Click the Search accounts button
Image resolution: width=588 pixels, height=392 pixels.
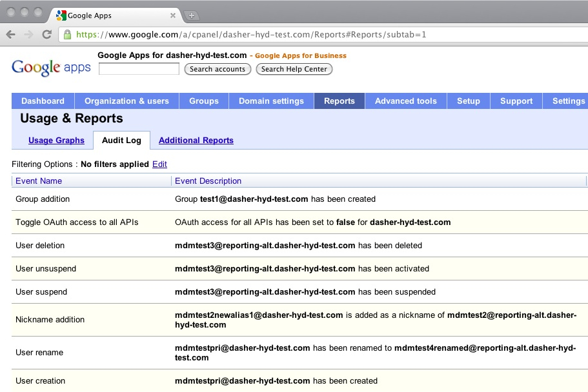(x=218, y=69)
